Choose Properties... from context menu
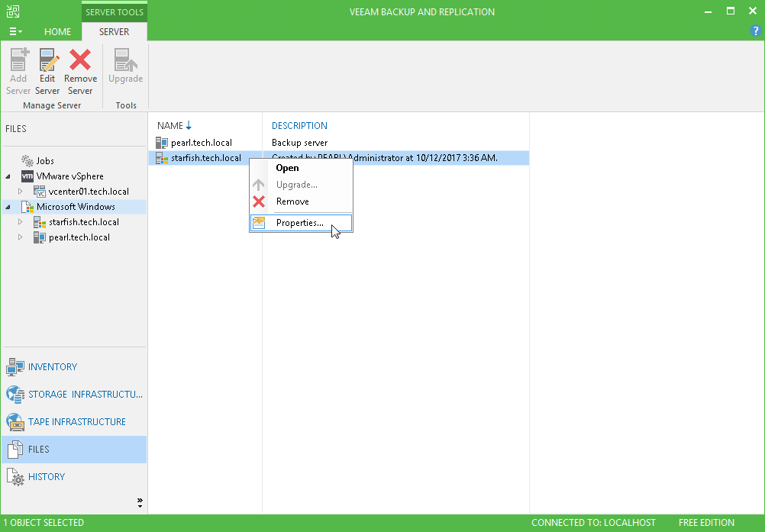Viewport: 765px width, 532px height. pos(301,223)
